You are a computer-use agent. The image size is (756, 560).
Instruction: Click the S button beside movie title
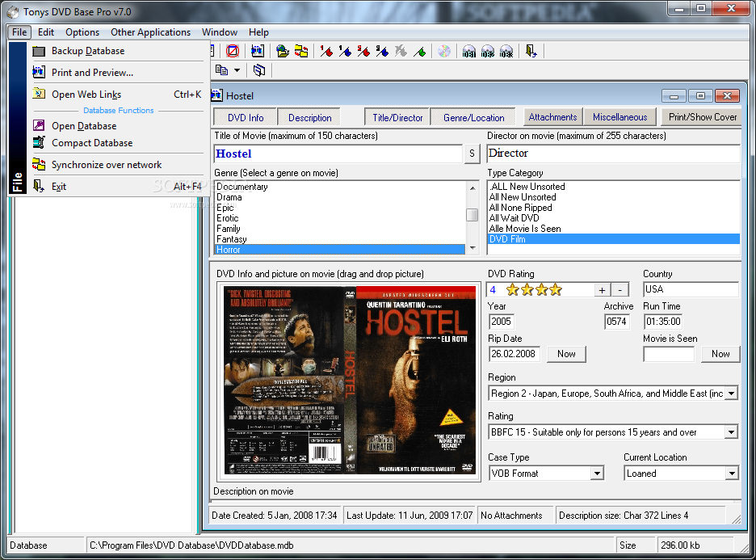pyautogui.click(x=472, y=154)
